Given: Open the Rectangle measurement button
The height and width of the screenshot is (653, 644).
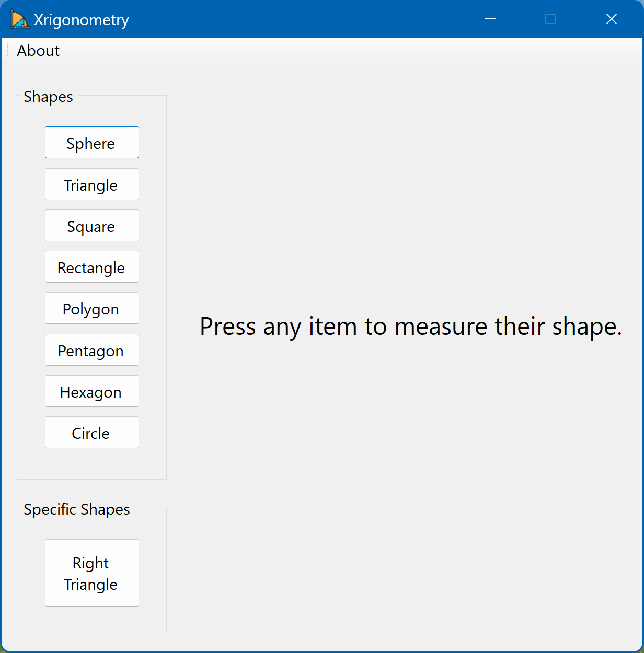Looking at the screenshot, I should (92, 267).
